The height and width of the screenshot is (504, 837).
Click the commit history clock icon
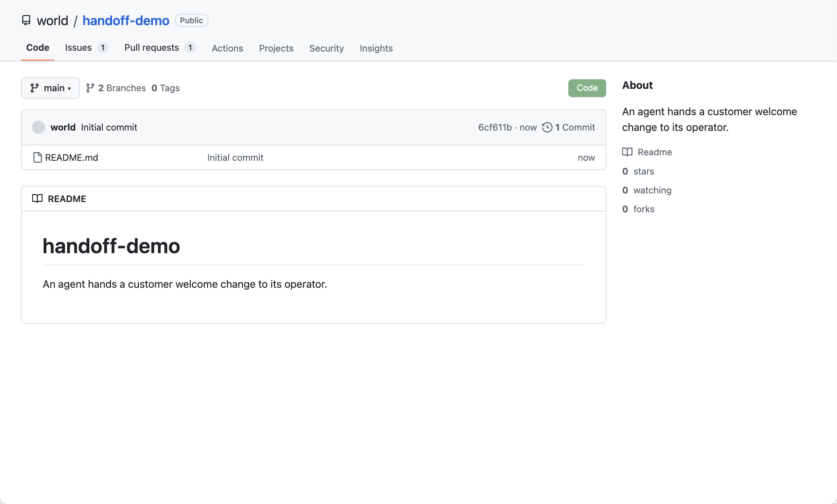(x=547, y=127)
